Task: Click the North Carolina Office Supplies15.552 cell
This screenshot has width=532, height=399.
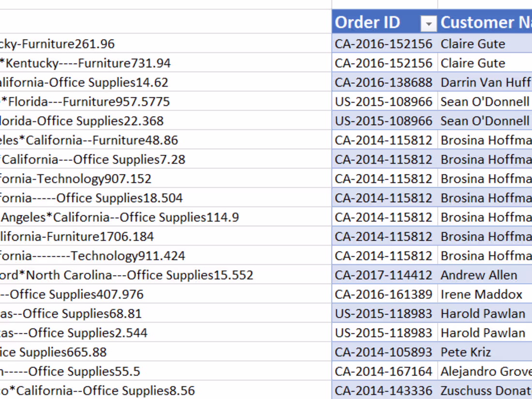Action: (x=127, y=275)
